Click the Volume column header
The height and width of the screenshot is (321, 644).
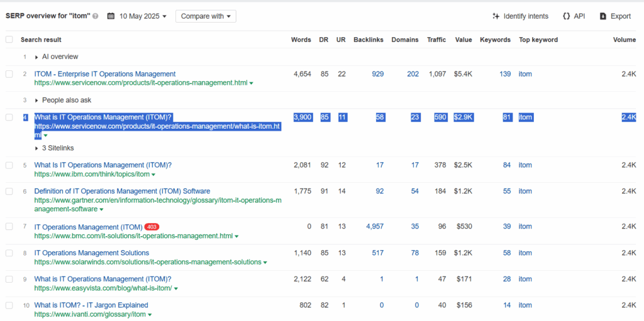(625, 40)
